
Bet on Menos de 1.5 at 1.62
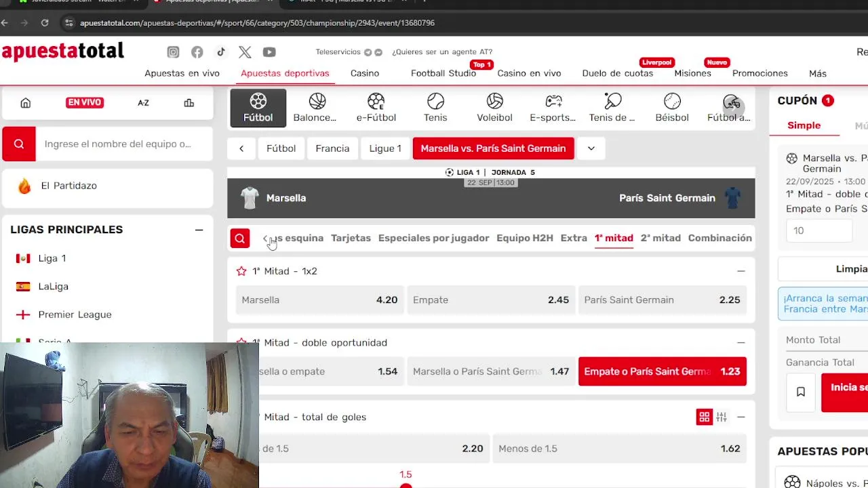(619, 449)
